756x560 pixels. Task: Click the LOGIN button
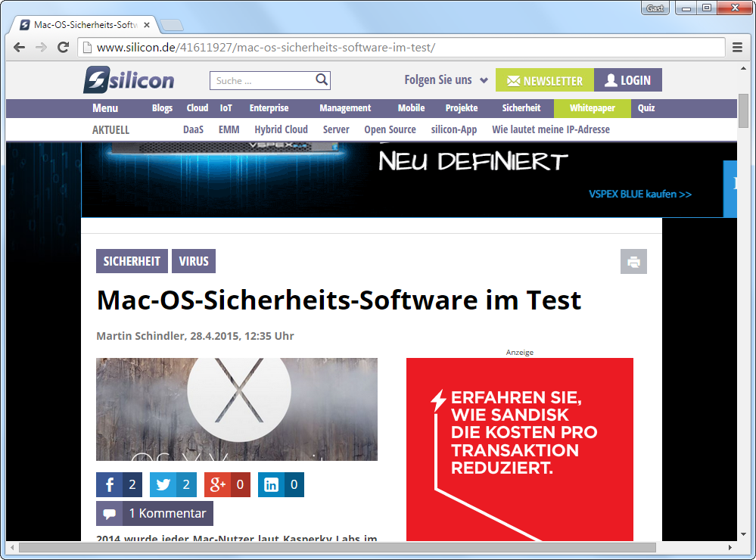coord(627,80)
